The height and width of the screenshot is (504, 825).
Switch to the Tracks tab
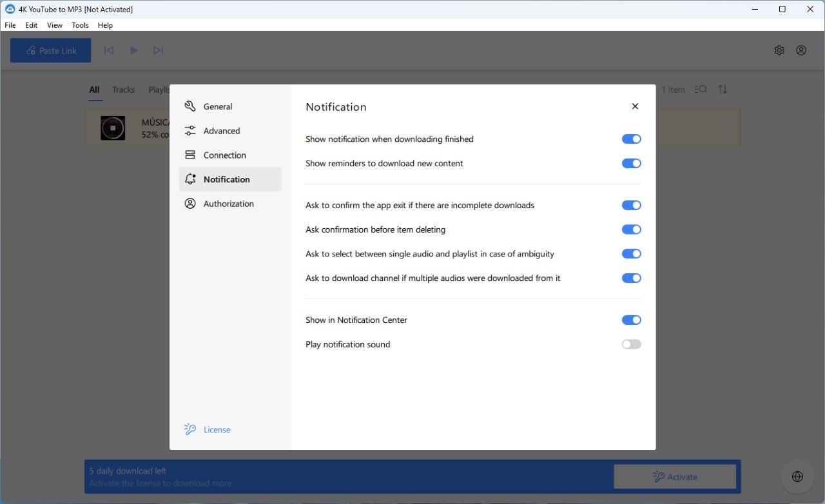pyautogui.click(x=123, y=90)
